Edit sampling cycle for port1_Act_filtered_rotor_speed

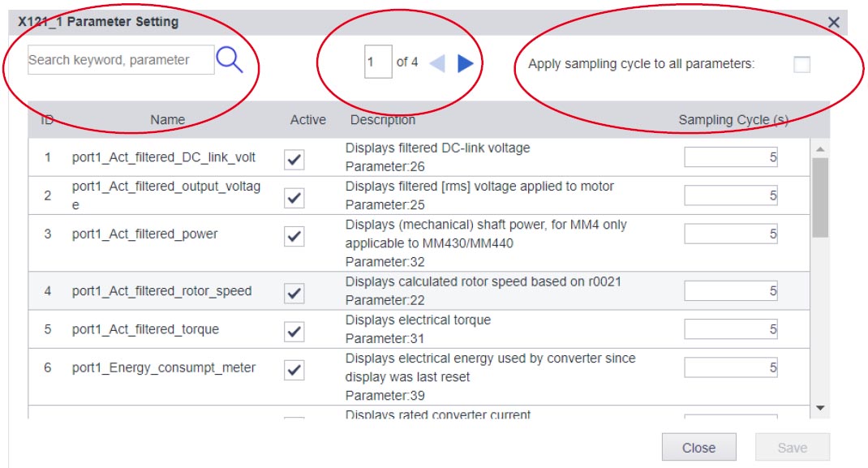coord(731,291)
